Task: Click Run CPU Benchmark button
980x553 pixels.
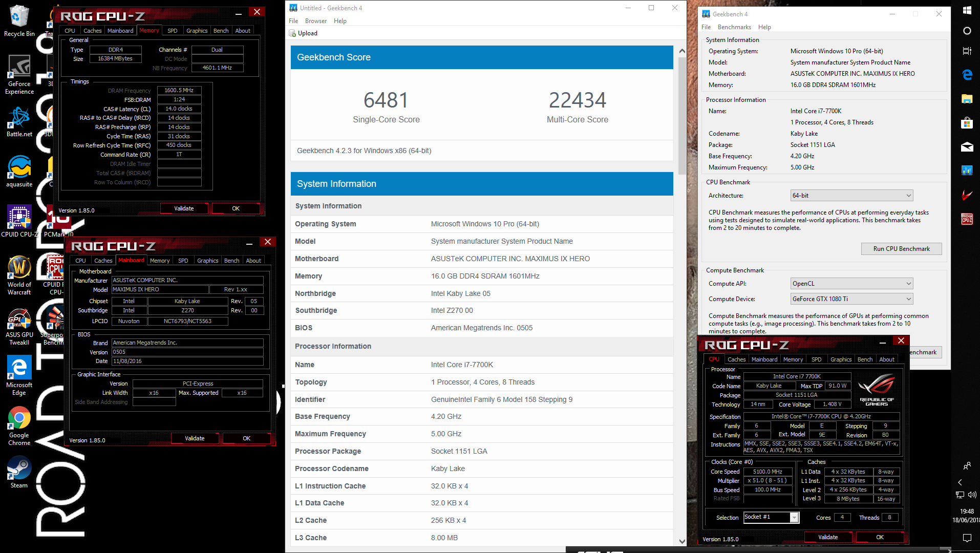Action: pos(901,249)
